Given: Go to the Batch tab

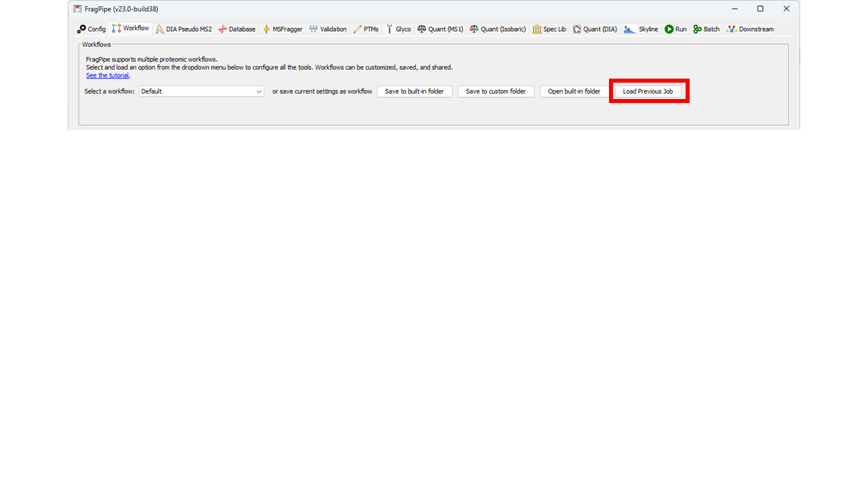Looking at the screenshot, I should click(707, 29).
